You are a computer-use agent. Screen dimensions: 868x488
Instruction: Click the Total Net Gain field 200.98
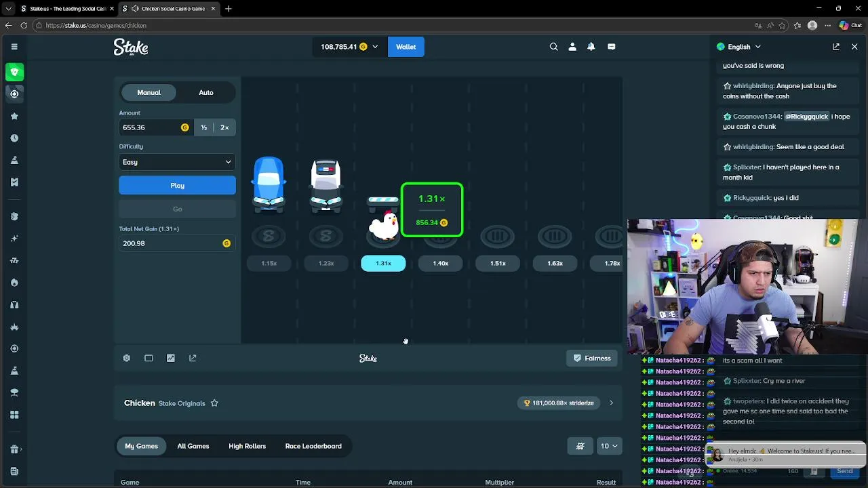click(177, 243)
